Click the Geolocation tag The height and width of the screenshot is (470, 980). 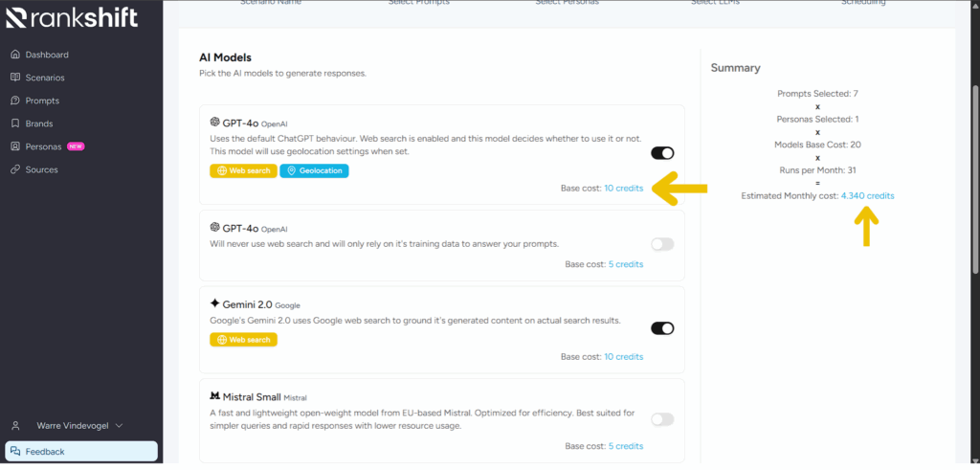314,170
